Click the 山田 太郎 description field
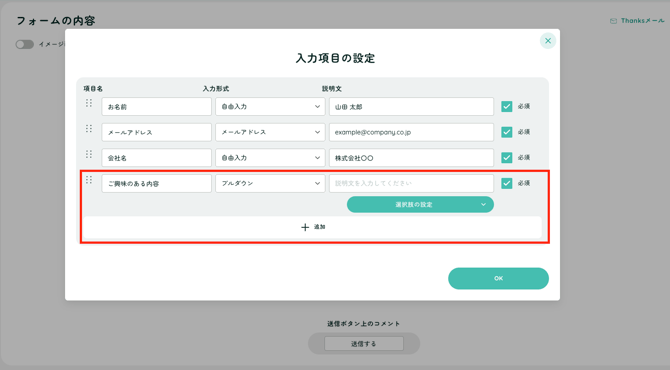The width and height of the screenshot is (670, 370). (x=411, y=106)
